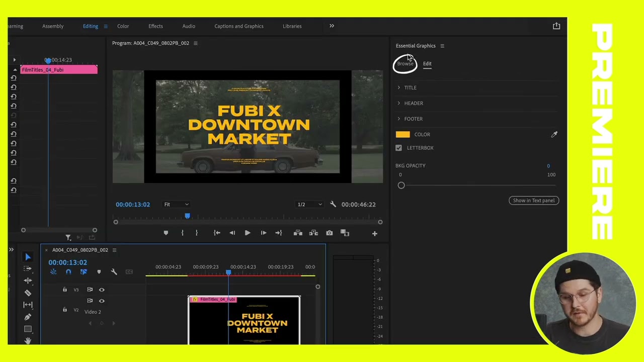644x362 pixels.
Task: Jump to the In point
Action: 217,233
